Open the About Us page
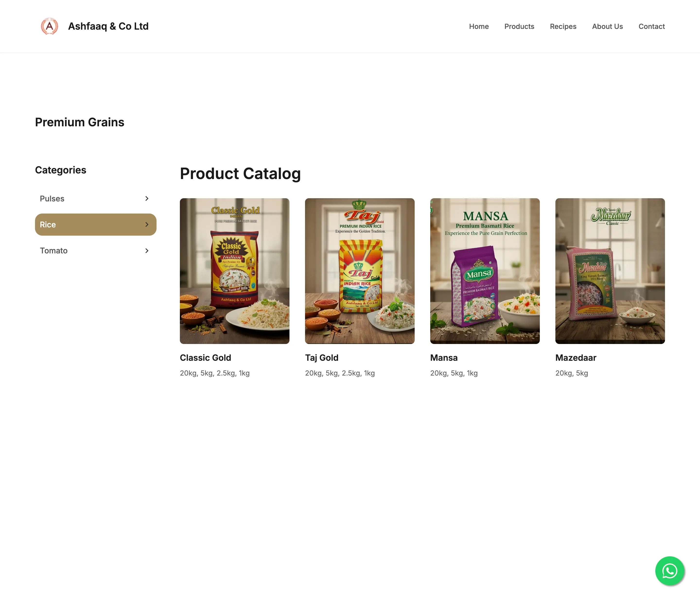700x601 pixels. (x=607, y=26)
